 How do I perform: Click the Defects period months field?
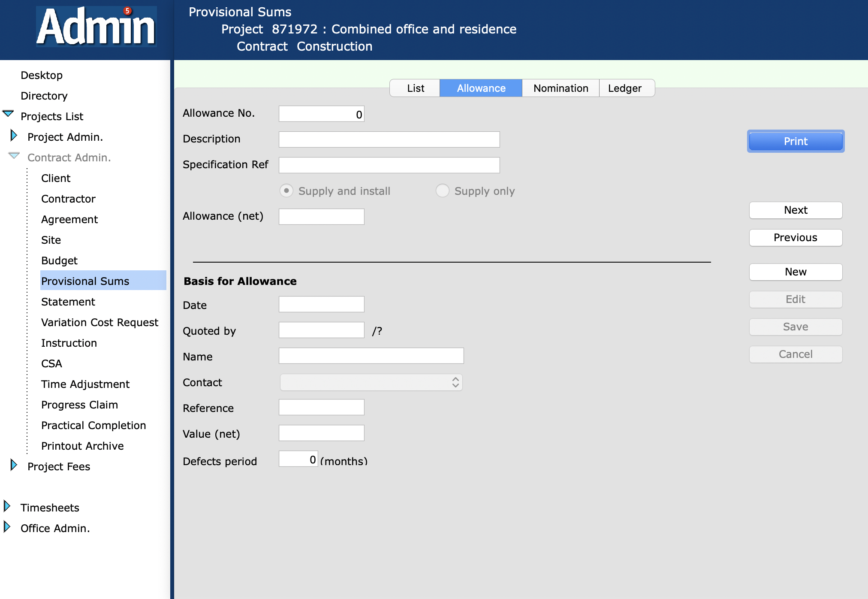(x=298, y=459)
